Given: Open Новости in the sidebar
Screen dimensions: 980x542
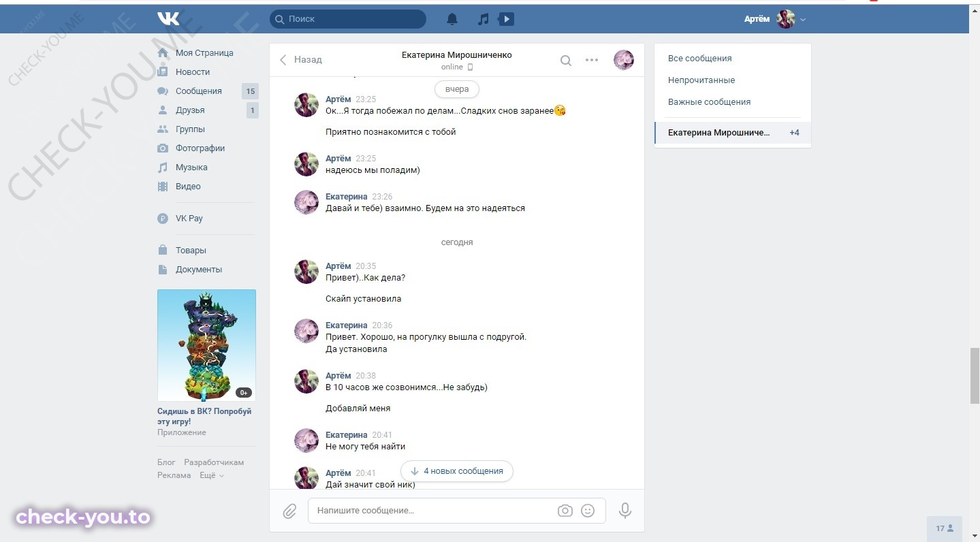Looking at the screenshot, I should pos(193,71).
